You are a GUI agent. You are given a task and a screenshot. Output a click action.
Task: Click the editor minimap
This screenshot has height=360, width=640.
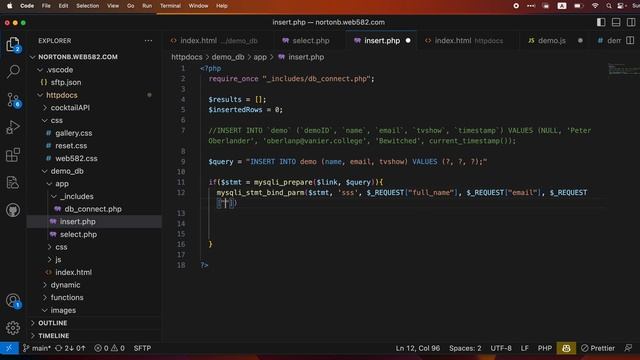(623, 69)
